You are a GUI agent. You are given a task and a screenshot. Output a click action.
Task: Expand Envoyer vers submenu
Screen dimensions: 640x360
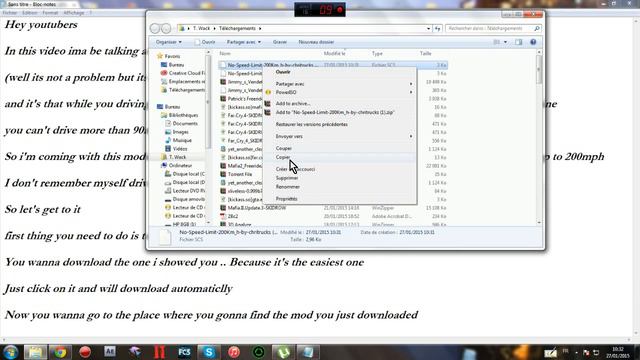(411, 136)
